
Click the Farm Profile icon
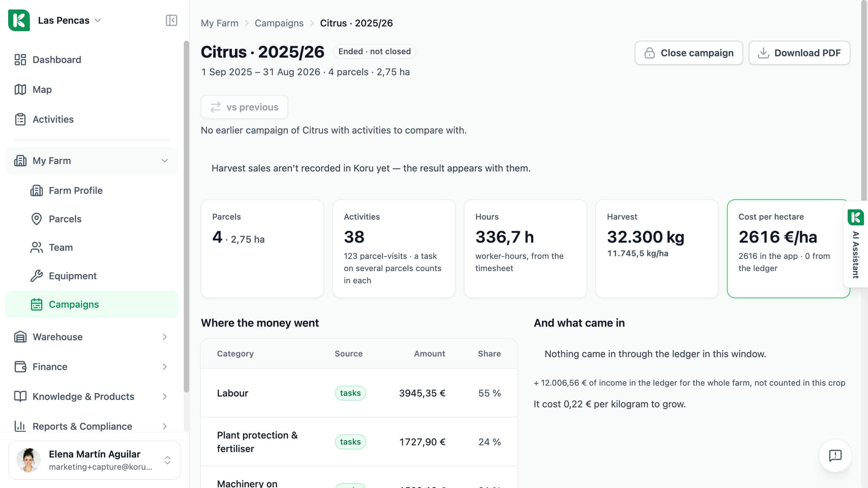click(x=37, y=191)
